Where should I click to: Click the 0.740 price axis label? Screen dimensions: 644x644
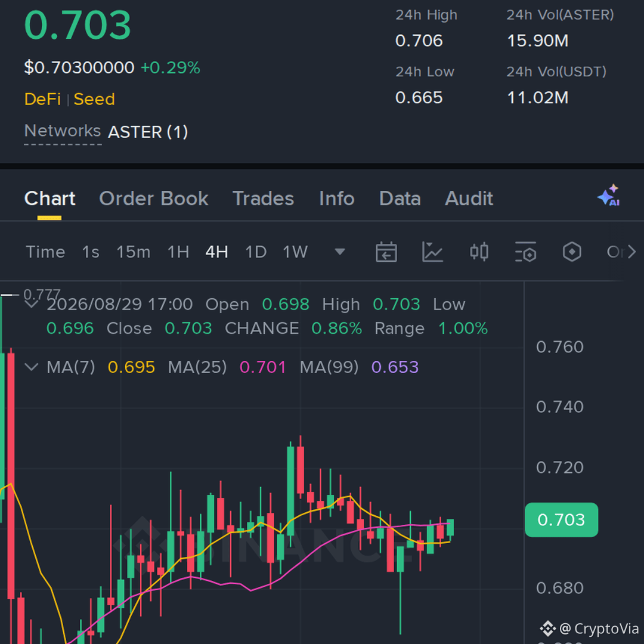[560, 407]
